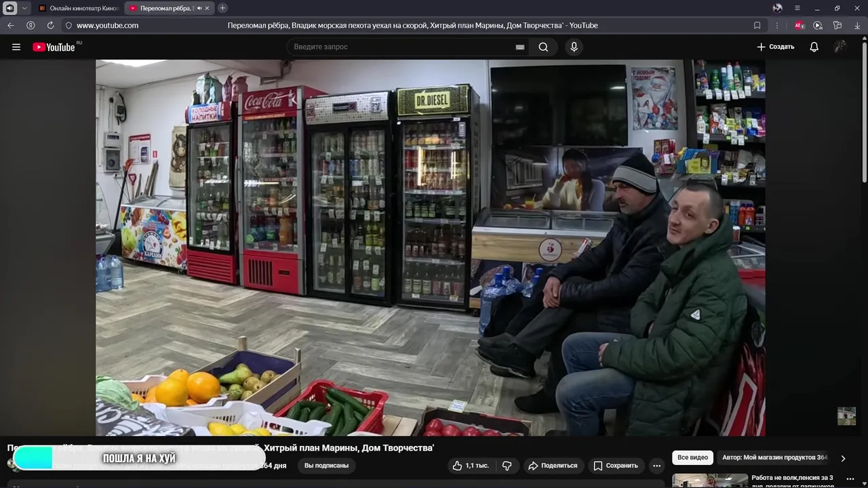
Task: Open the on-screen keyboard icon in search
Action: pos(520,47)
